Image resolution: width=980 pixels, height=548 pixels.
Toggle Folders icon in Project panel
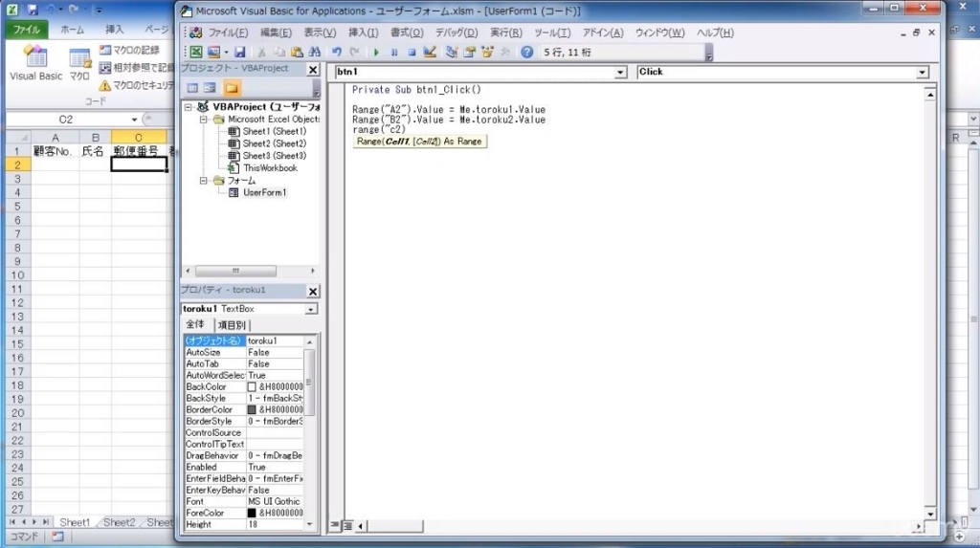click(232, 88)
